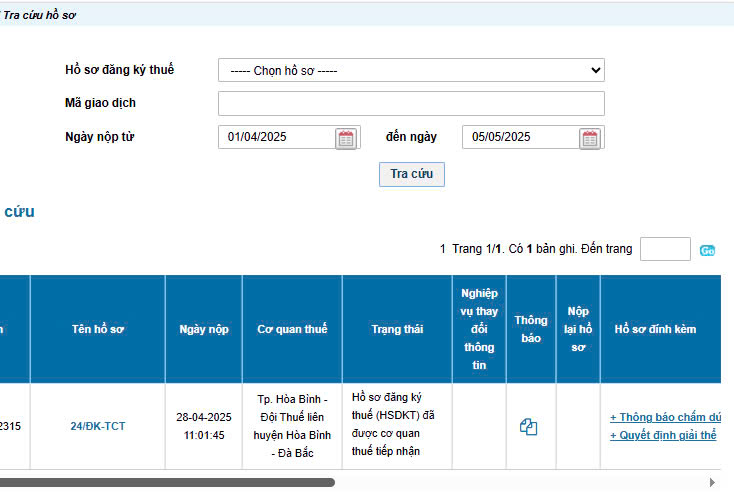
Task: Open the Thông báo chấm dứt attachment
Action: pos(665,417)
